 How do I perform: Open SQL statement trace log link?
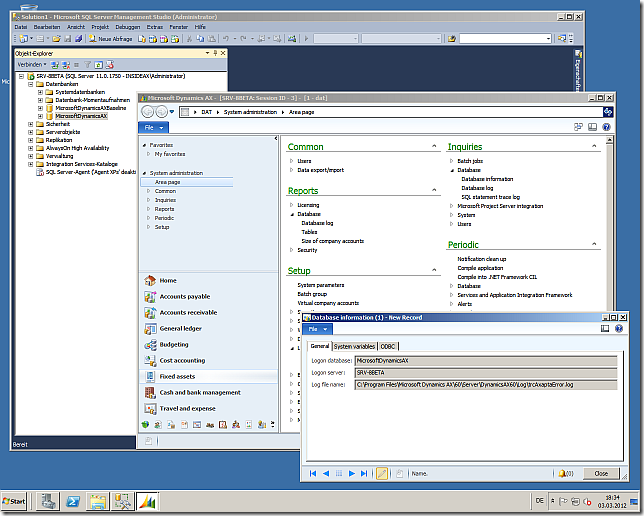(x=490, y=197)
